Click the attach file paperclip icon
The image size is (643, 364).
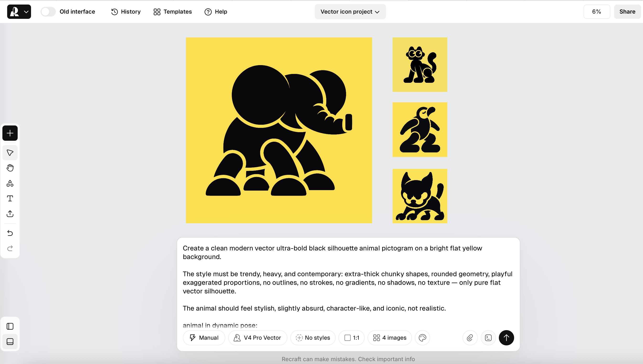click(470, 338)
